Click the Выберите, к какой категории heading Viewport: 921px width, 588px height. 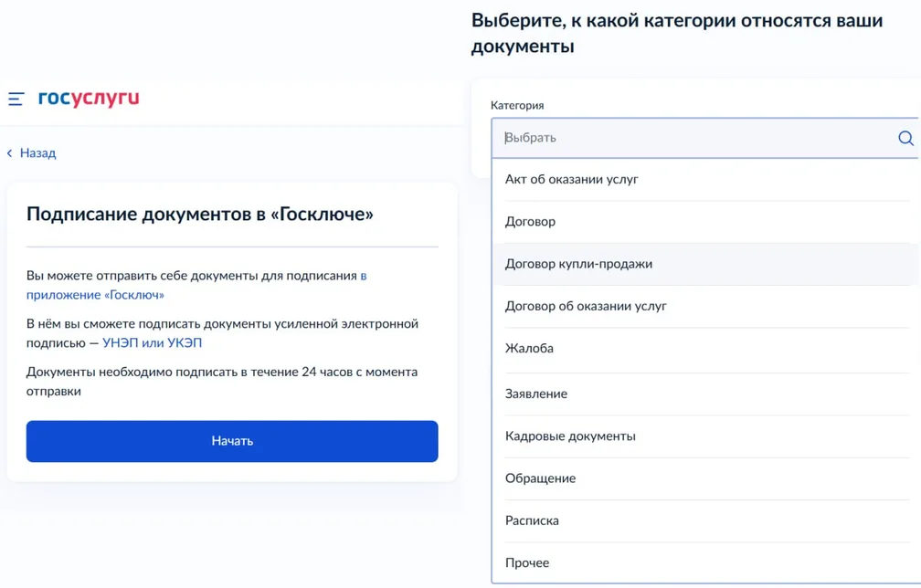point(677,34)
